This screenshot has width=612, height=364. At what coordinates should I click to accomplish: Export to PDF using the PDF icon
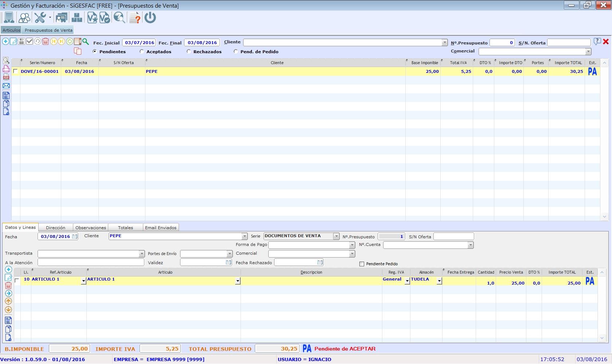coord(6,77)
